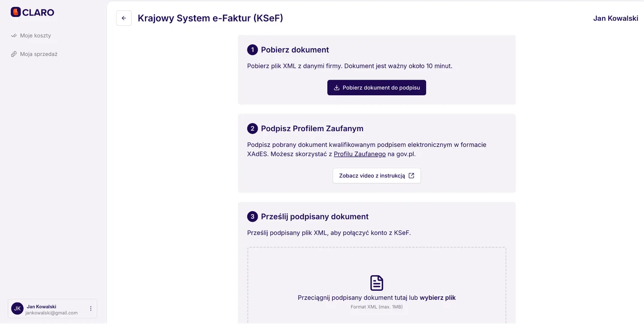Click Pobierz dokument do podpisu button
Image resolution: width=644 pixels, height=324 pixels.
pyautogui.click(x=377, y=88)
